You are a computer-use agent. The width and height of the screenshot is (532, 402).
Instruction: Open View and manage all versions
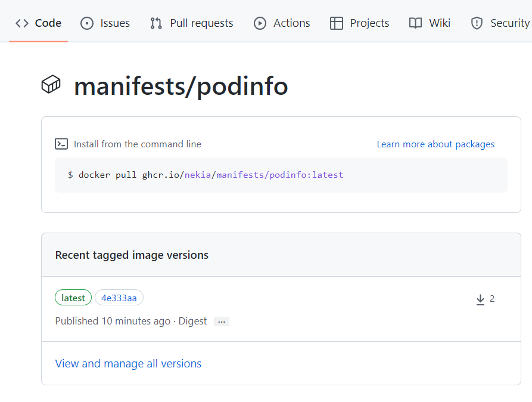pyautogui.click(x=128, y=364)
